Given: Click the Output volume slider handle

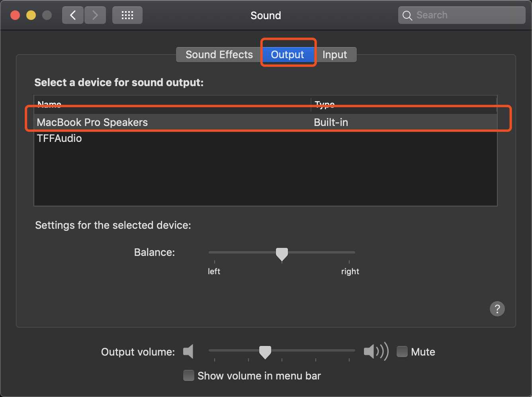Looking at the screenshot, I should pos(265,352).
